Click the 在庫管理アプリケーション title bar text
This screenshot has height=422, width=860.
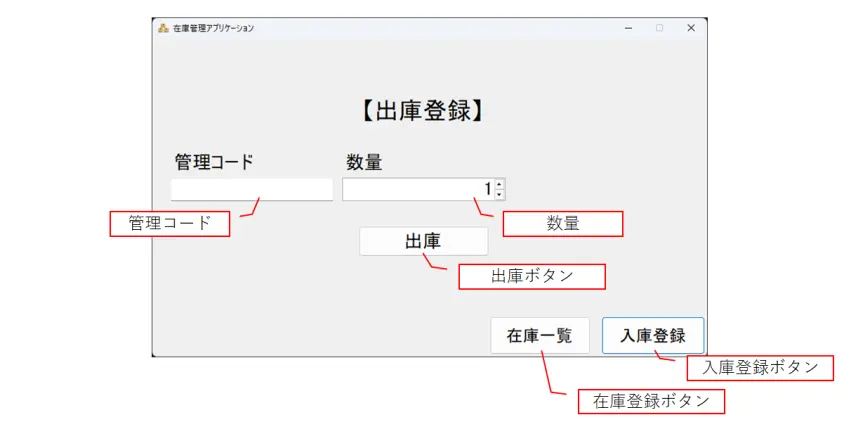tap(214, 28)
